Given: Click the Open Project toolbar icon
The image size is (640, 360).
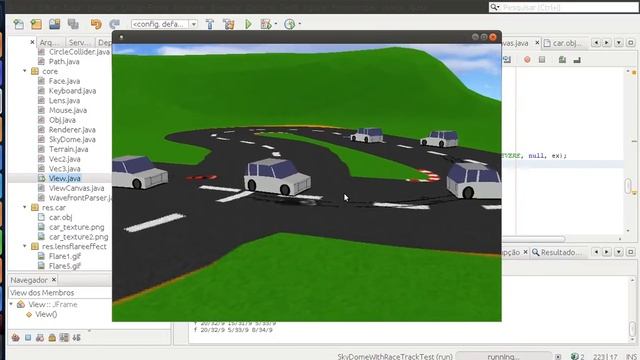Looking at the screenshot, I should [x=55, y=24].
